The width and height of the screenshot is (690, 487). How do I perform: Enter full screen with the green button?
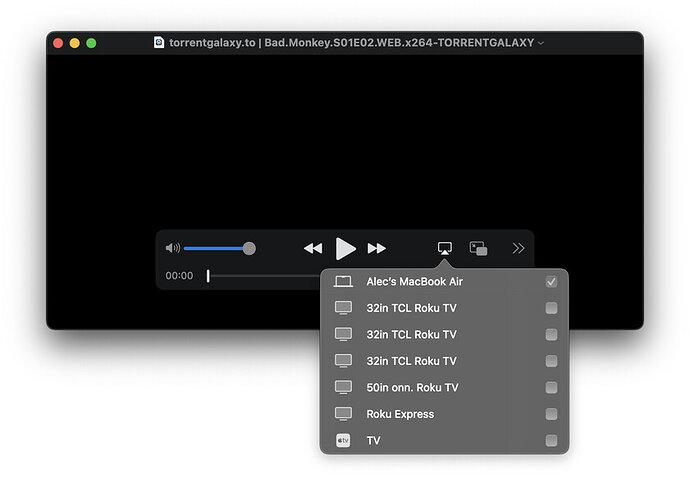[91, 43]
